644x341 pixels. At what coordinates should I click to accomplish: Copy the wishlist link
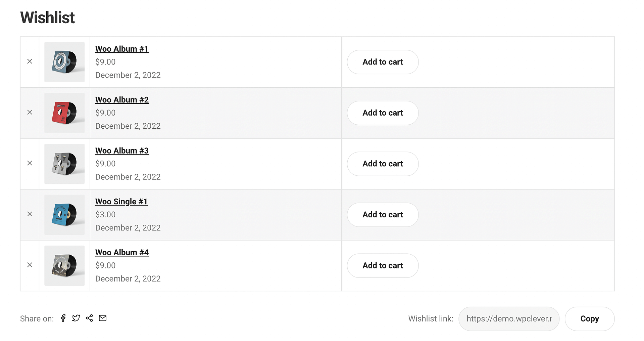590,319
